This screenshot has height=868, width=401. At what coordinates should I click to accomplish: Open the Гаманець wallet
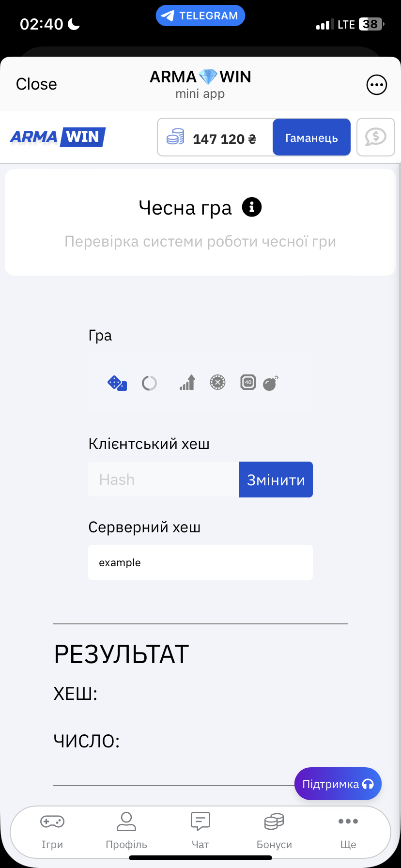[x=311, y=138]
